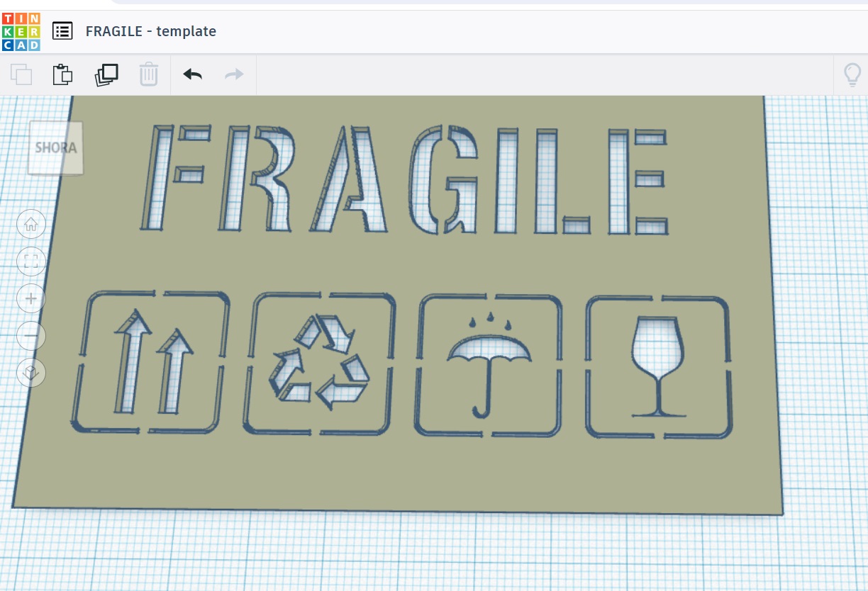Click the Paste clipboard icon
Viewport: 868px width, 591px height.
pyautogui.click(x=63, y=74)
